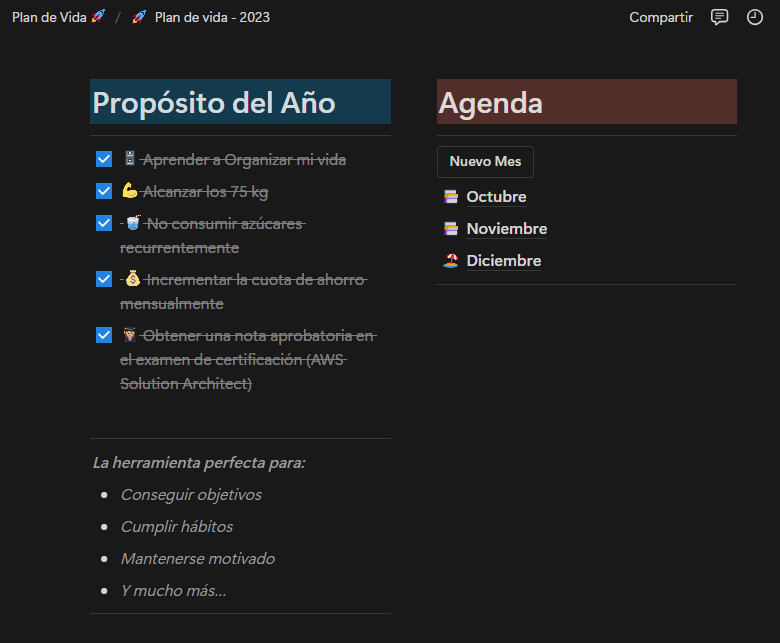Viewport: 780px width, 643px height.
Task: Go to Plan de Vida breadcrumb
Action: pos(58,17)
